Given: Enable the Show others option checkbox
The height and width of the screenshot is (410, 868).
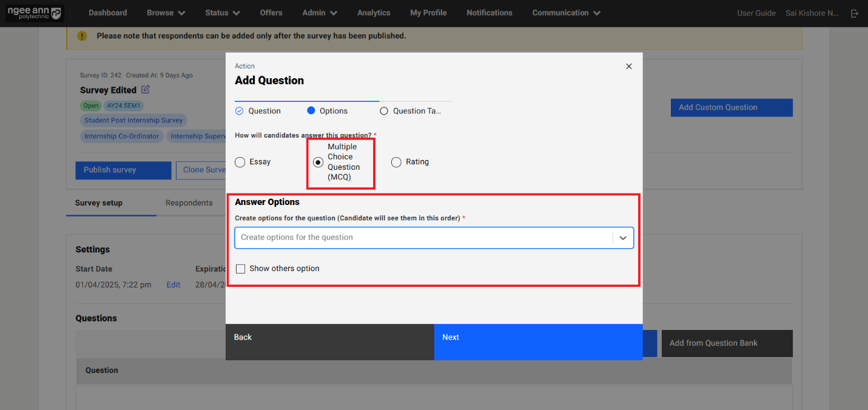Looking at the screenshot, I should (x=241, y=269).
